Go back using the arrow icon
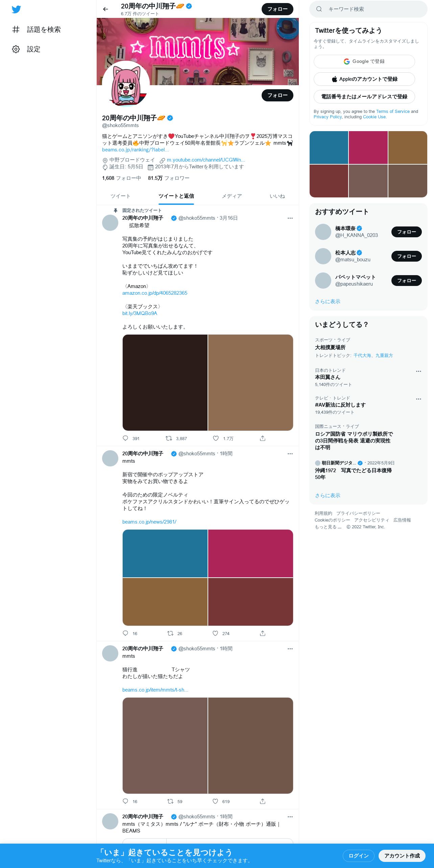The image size is (434, 868). pyautogui.click(x=105, y=9)
